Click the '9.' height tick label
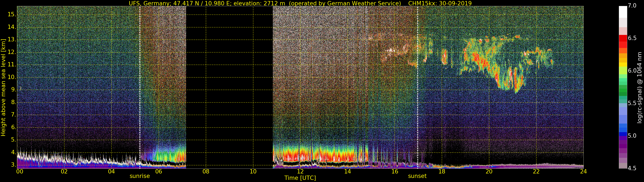The width and height of the screenshot is (644, 182). coord(13,90)
